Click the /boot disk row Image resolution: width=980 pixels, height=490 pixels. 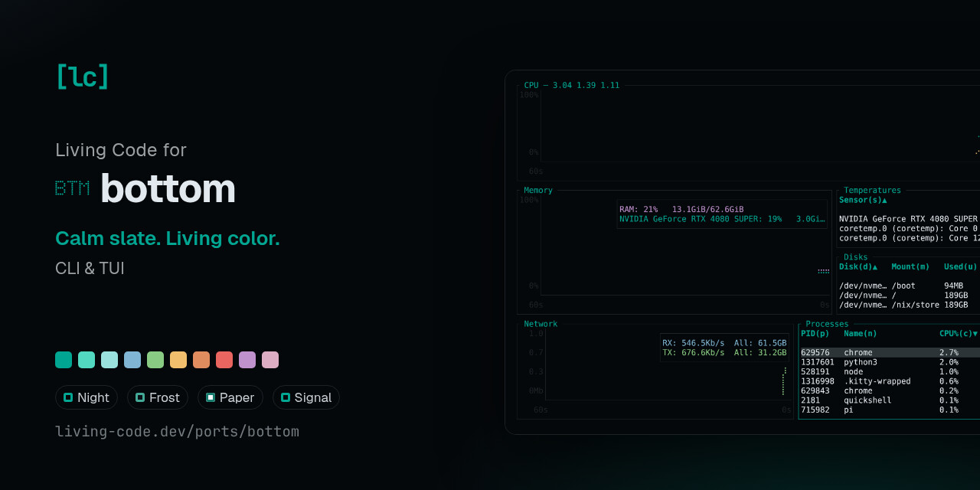[910, 286]
